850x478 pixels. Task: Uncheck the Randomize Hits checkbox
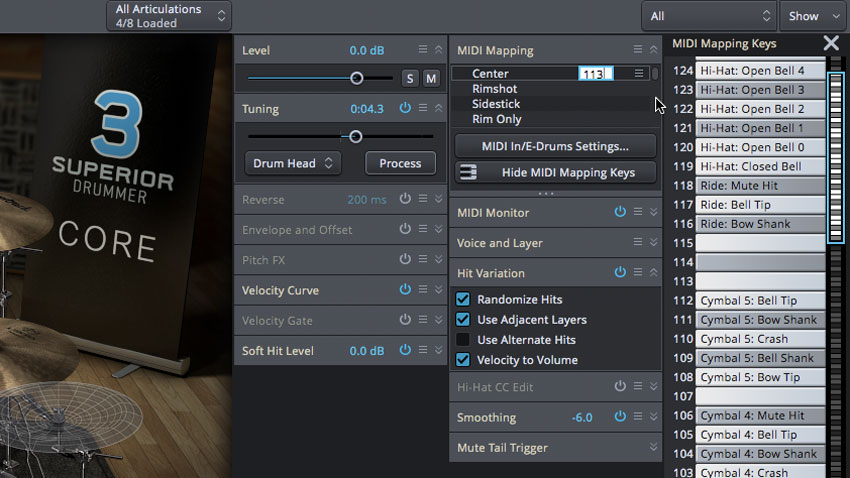coord(463,299)
